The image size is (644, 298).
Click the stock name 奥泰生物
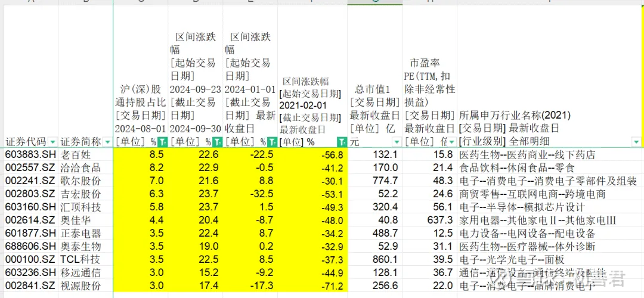point(80,247)
